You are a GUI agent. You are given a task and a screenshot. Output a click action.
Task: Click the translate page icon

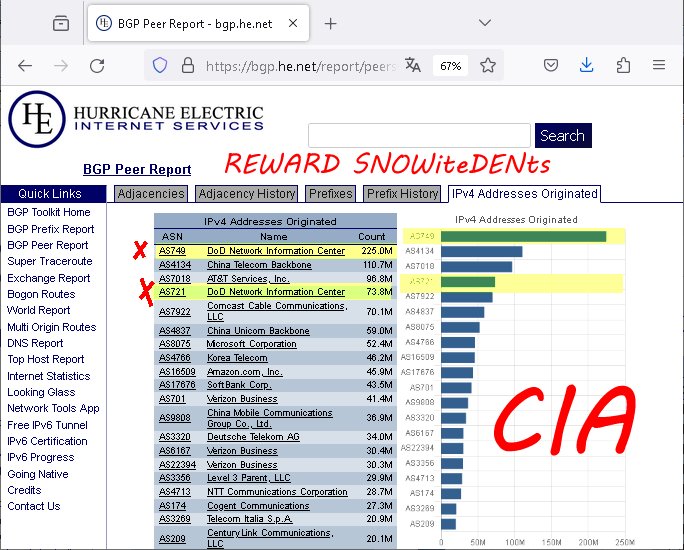point(412,65)
